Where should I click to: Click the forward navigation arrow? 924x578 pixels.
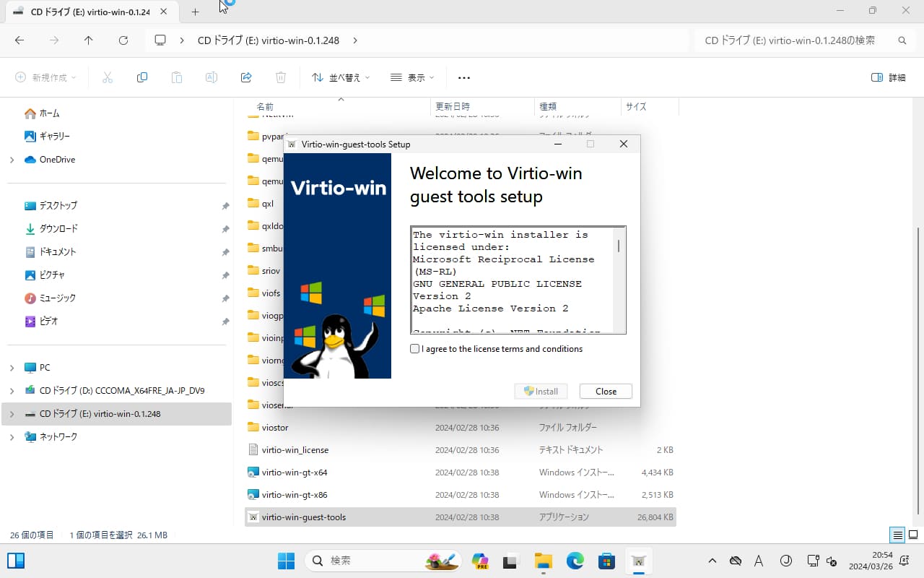coord(54,40)
